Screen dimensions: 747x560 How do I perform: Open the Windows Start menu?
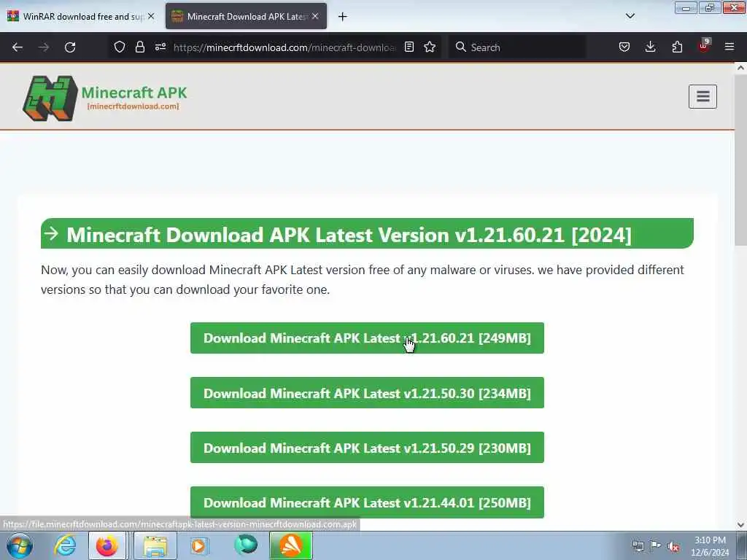coord(19,545)
